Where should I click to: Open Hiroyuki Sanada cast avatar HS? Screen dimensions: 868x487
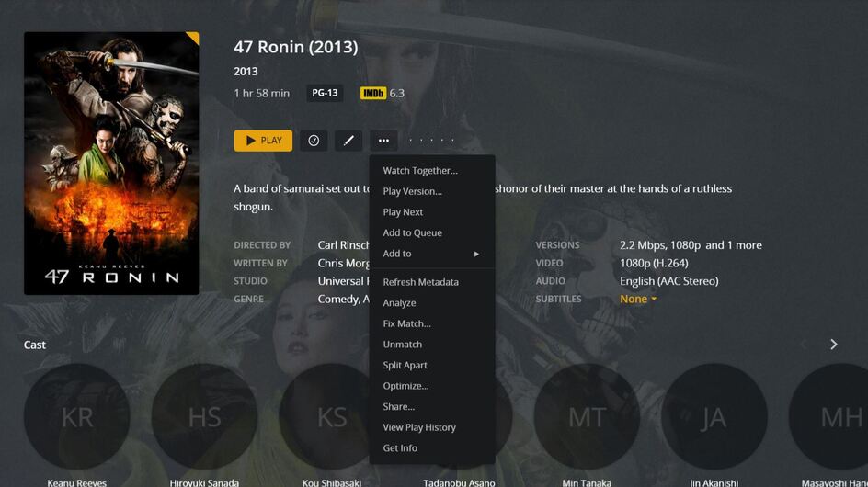pos(204,416)
